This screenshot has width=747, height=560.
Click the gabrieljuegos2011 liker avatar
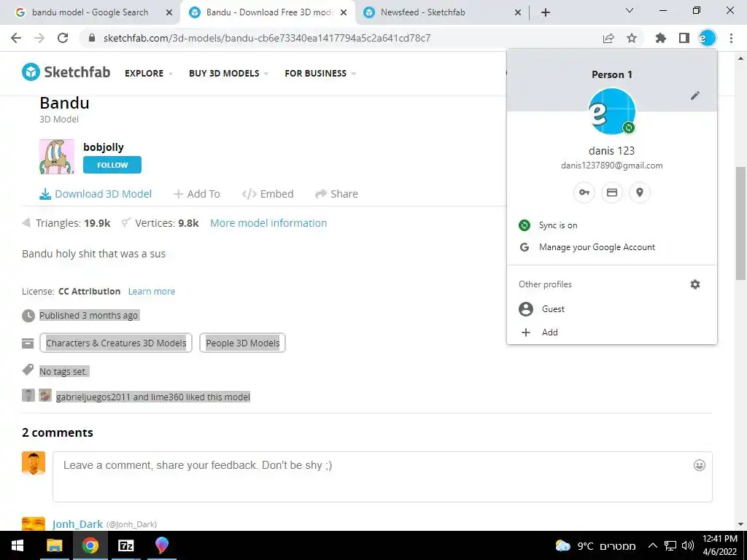pos(28,395)
